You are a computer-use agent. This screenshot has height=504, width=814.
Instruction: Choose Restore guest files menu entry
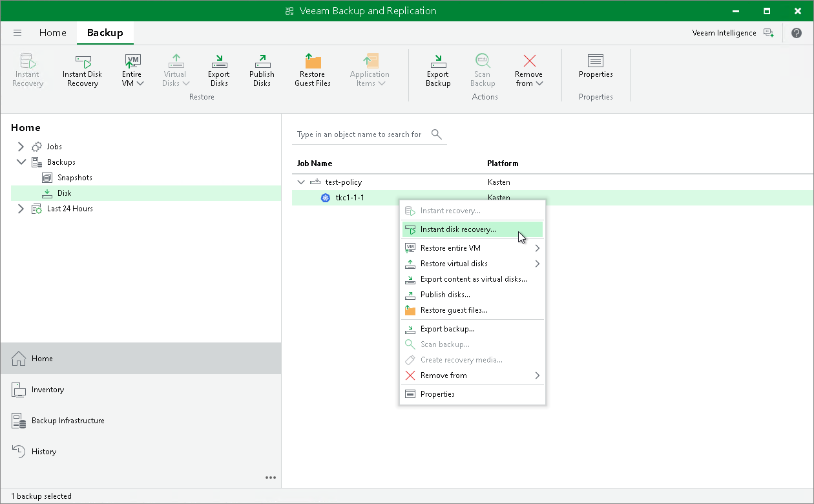[x=472, y=310]
